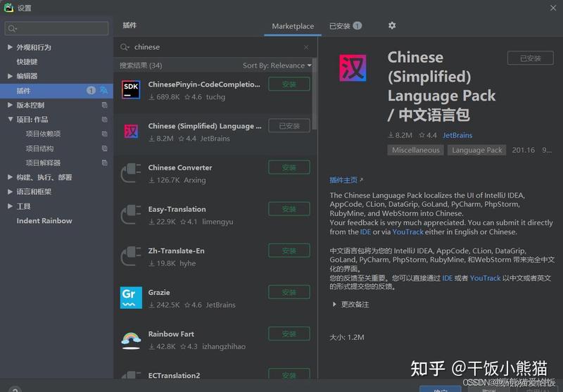Click the ChinesePinyin-CodeCompletion SDK plugin icon
The height and width of the screenshot is (392, 563).
131,90
